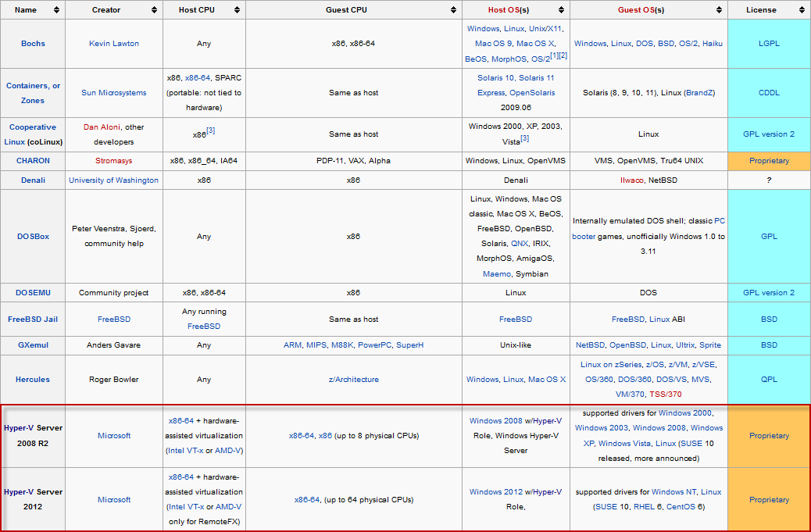This screenshot has height=532, width=811.
Task: Click the Host OS(s) sort arrows
Action: 562,10
